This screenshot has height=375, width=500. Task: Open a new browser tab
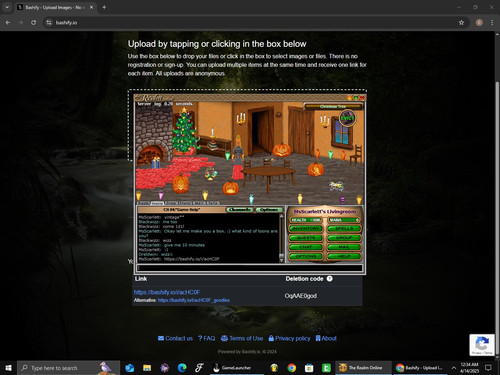[x=104, y=7]
